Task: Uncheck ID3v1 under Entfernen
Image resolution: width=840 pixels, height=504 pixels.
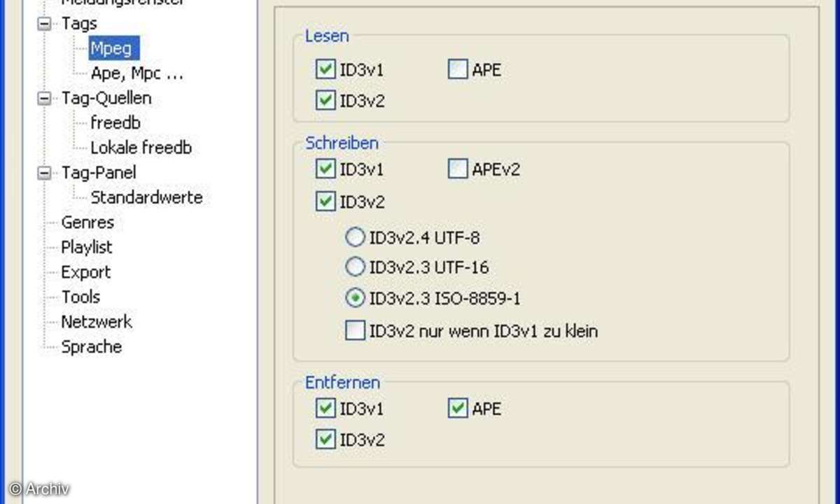Action: click(x=325, y=408)
